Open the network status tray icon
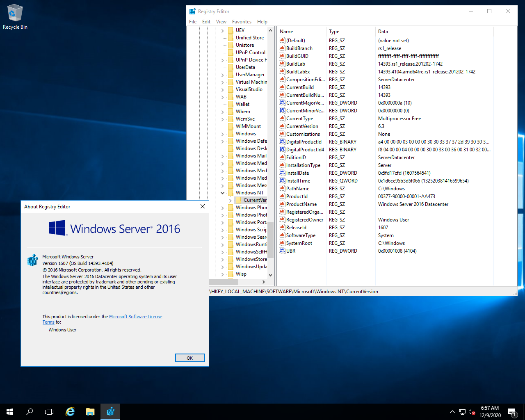The height and width of the screenshot is (420, 525). tap(462, 412)
